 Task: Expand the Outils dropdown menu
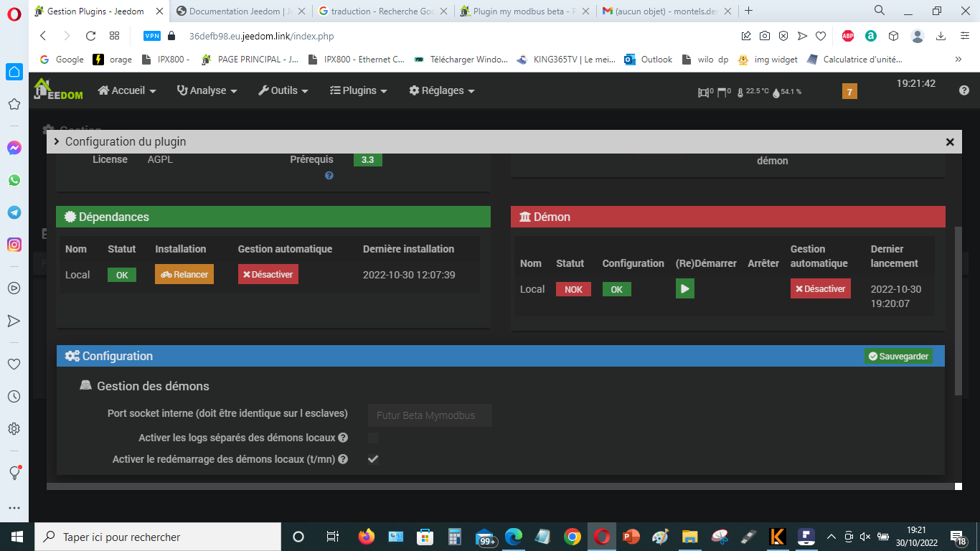[x=283, y=90]
